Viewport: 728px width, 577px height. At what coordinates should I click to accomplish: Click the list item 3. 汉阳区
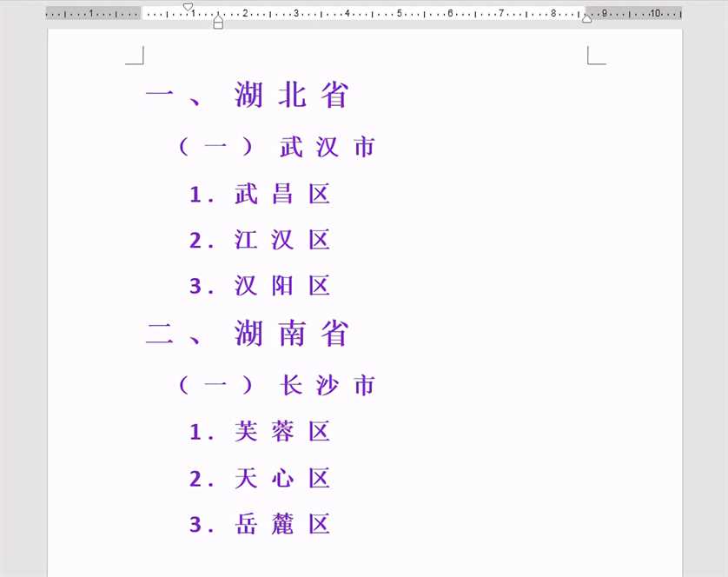click(x=260, y=286)
